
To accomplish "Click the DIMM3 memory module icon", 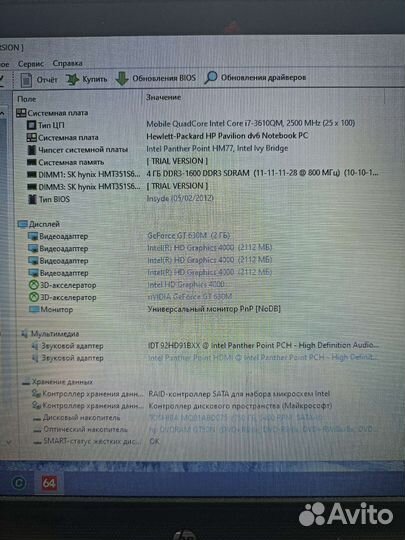I will pos(32,187).
